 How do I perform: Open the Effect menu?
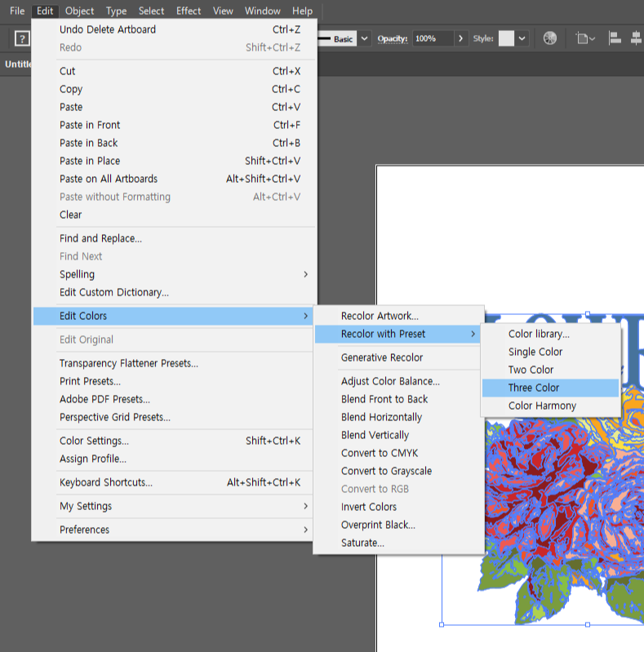coord(189,11)
